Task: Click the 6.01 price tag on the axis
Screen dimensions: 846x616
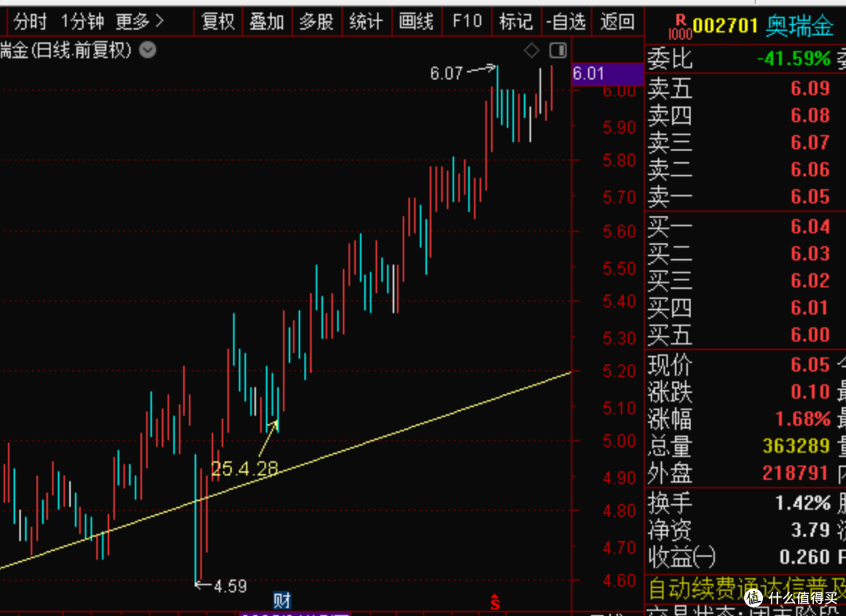Action: tap(608, 74)
